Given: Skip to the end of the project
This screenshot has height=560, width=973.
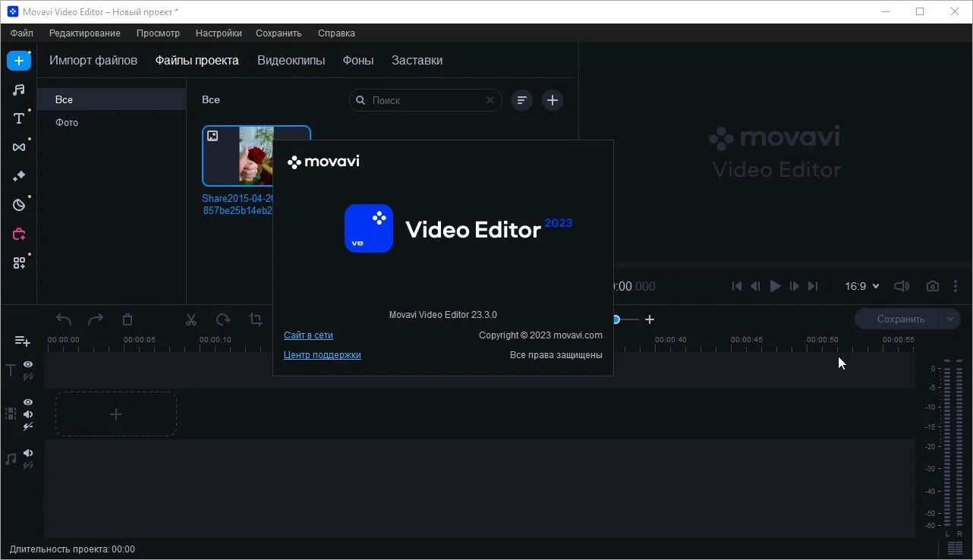Looking at the screenshot, I should (813, 286).
